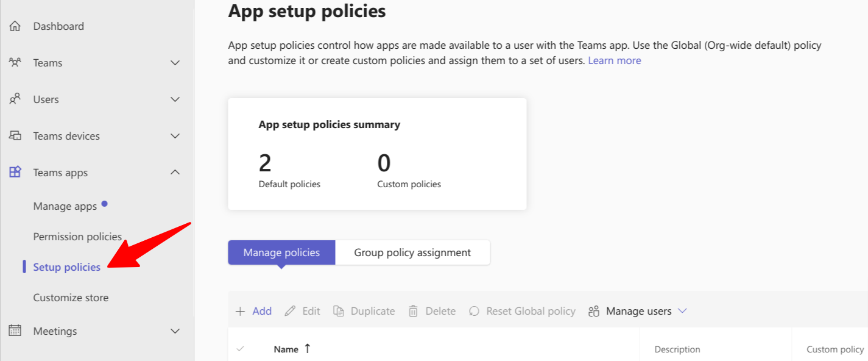Switch to the Manage policies tab
This screenshot has height=361, width=868.
tap(281, 252)
